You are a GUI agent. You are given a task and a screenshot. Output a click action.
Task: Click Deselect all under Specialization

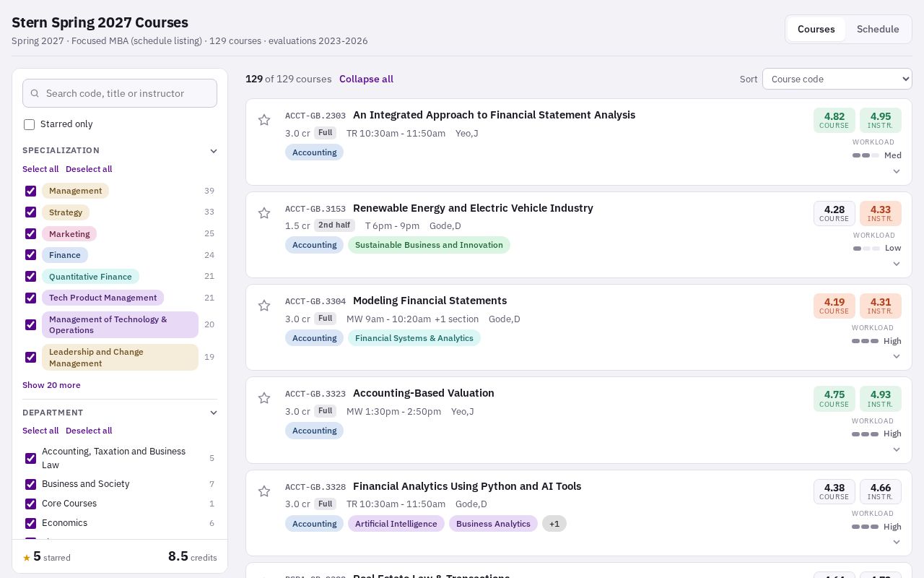(89, 169)
